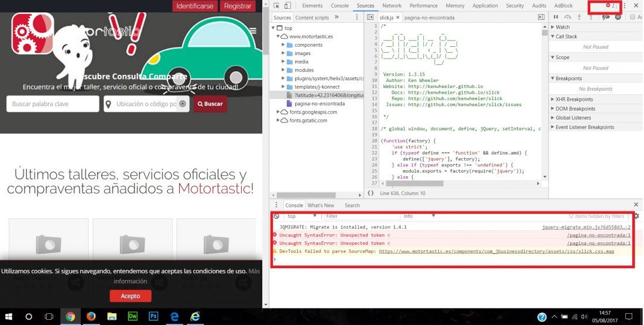Close the slick.js editor tab
This screenshot has height=325, width=644.
pyautogui.click(x=398, y=18)
